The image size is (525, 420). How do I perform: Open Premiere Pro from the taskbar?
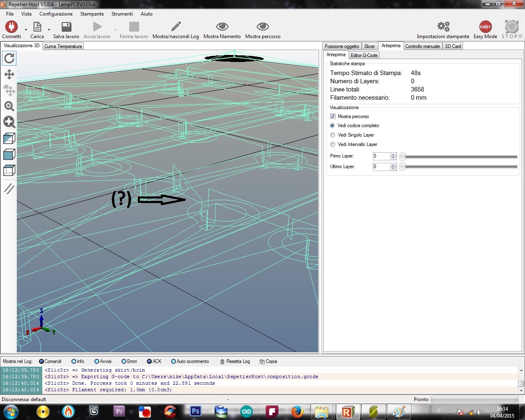coord(119,411)
